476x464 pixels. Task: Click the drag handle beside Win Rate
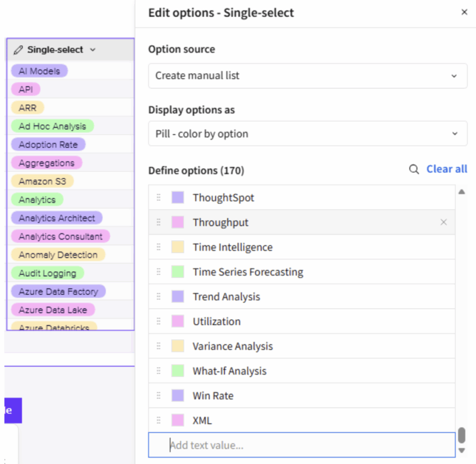pos(159,396)
